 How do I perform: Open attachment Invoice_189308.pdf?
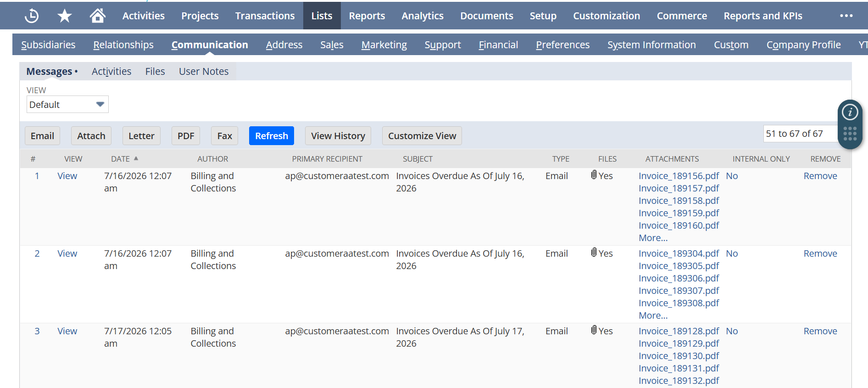(x=679, y=303)
